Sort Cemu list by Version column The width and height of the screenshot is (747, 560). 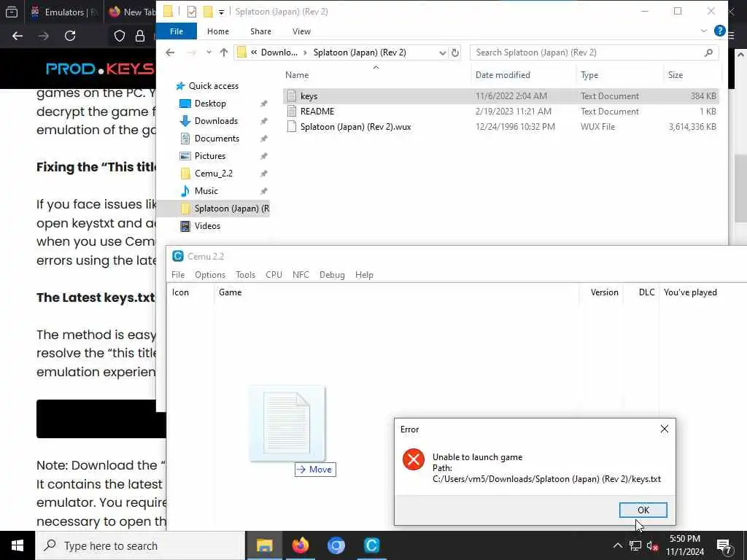point(601,292)
